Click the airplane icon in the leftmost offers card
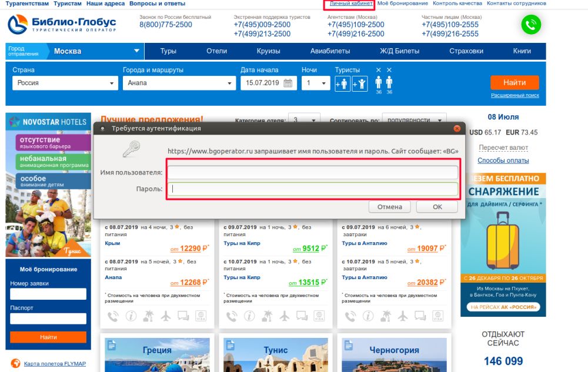Viewport: 588px width, 372px height. [x=165, y=316]
